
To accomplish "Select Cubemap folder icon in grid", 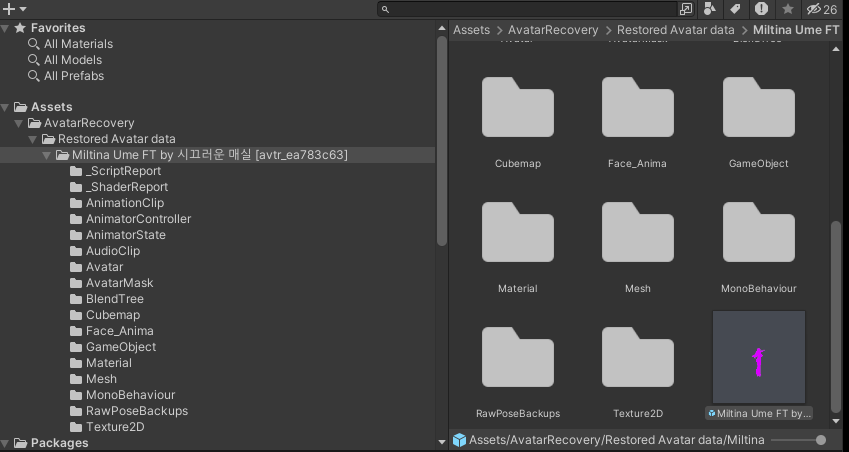I will pyautogui.click(x=518, y=107).
